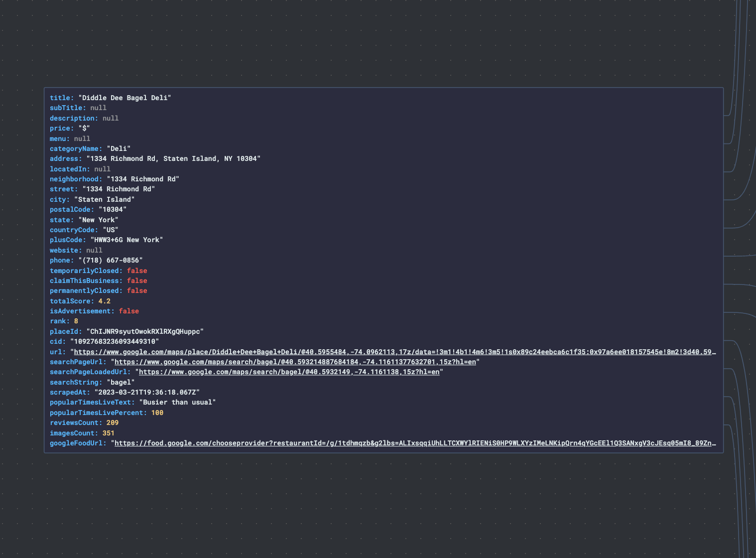Click the menu null value
This screenshot has height=558, width=756.
tap(82, 139)
